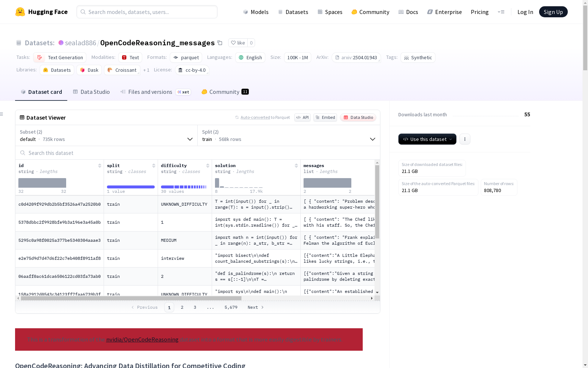Open Community in top navigation
This screenshot has height=368, width=588.
click(370, 12)
